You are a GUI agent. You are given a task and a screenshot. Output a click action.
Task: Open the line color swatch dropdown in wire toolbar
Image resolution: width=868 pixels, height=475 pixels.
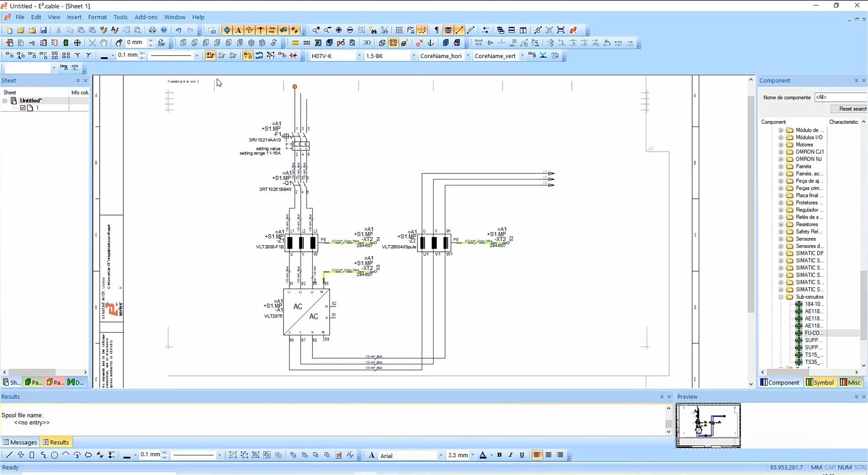click(113, 56)
